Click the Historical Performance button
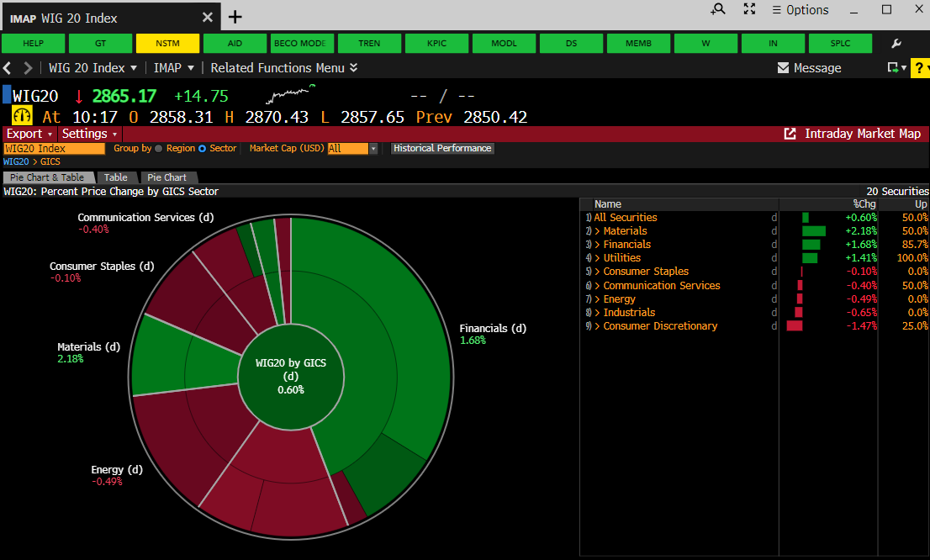 click(442, 149)
